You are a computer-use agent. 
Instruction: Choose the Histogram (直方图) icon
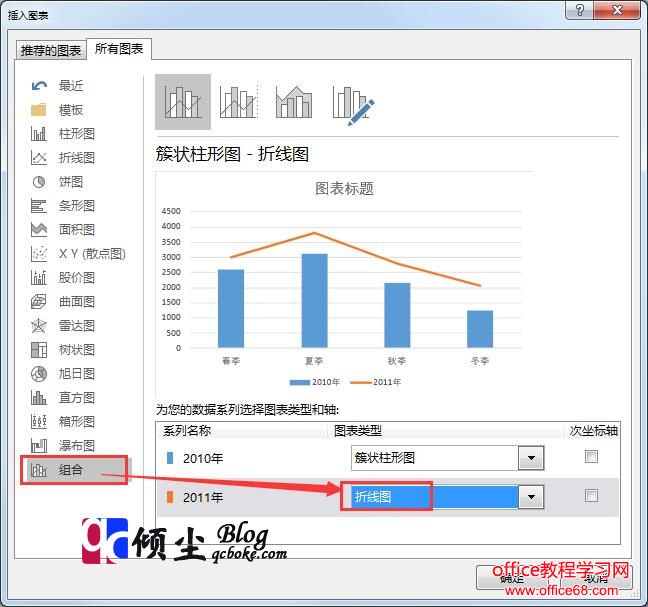pos(39,398)
